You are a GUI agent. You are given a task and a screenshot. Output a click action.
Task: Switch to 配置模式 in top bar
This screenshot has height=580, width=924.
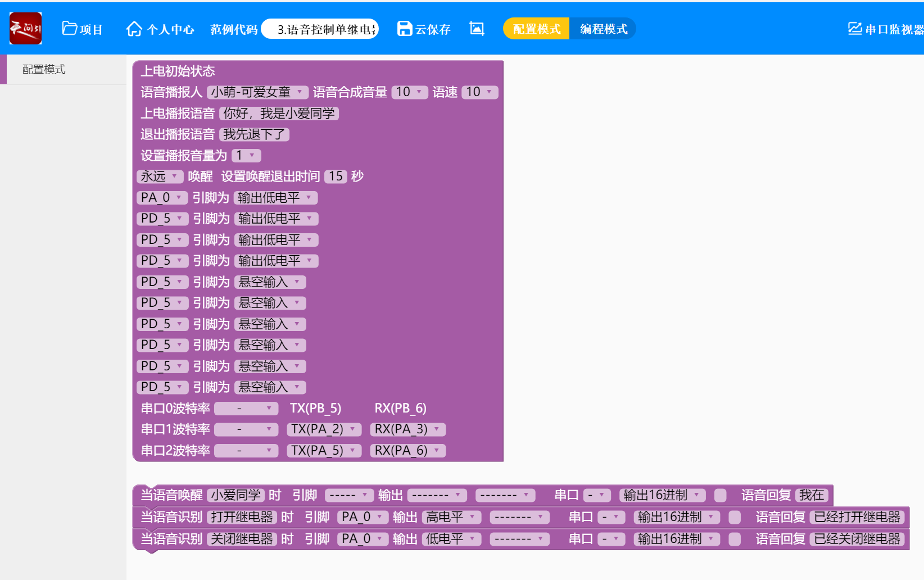pyautogui.click(x=536, y=29)
